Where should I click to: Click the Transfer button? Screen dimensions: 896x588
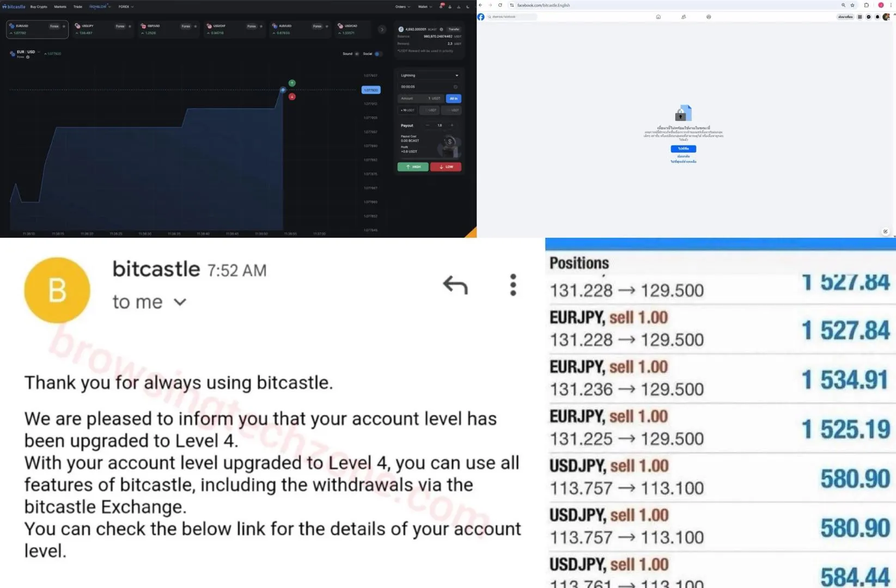pos(454,29)
